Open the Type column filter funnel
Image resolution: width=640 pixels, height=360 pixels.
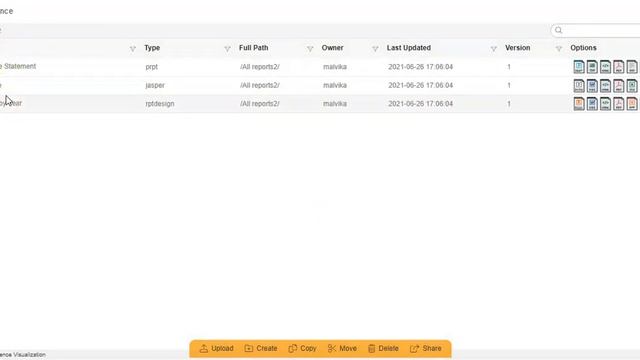point(227,49)
